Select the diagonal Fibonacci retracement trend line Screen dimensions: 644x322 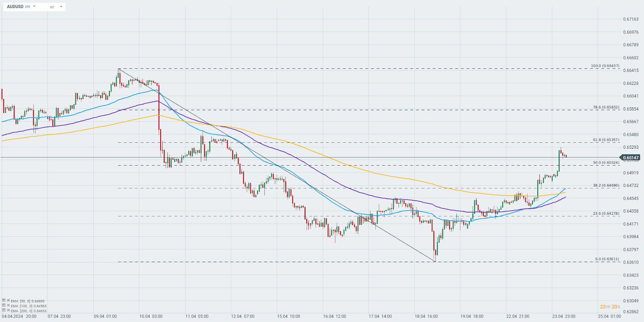[x=277, y=165]
